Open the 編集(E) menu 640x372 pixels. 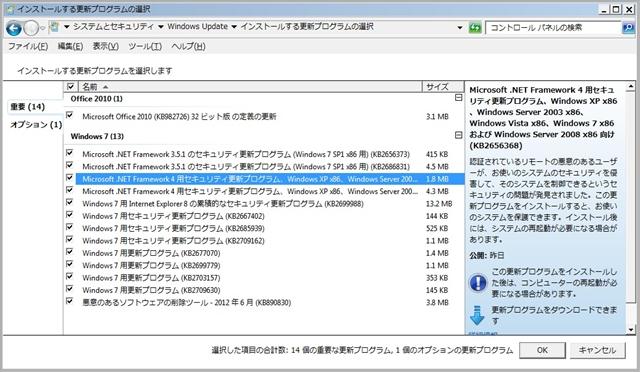pos(70,47)
